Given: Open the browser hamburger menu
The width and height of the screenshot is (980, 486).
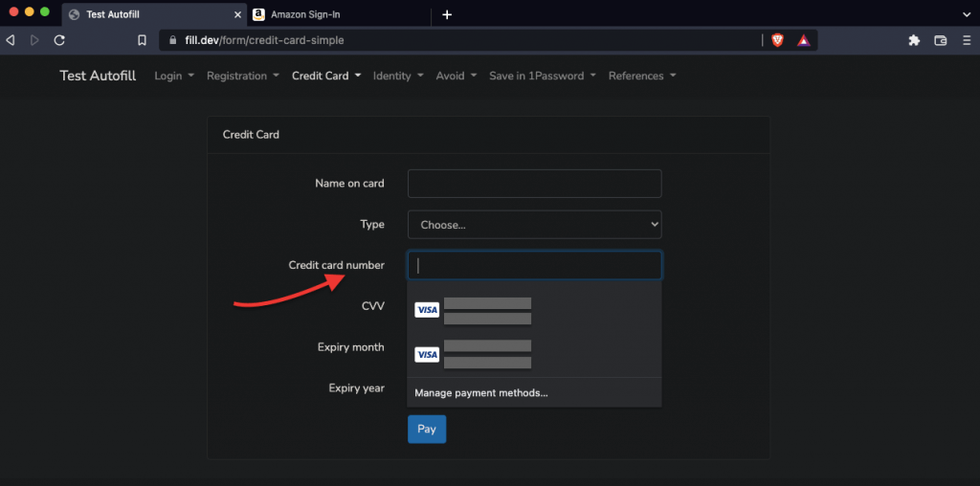Looking at the screenshot, I should [x=967, y=40].
